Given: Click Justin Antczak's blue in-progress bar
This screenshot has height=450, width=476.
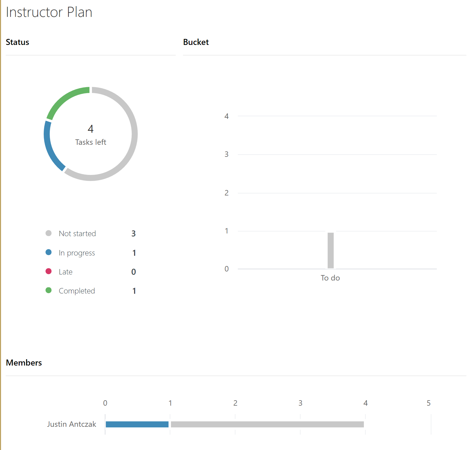Looking at the screenshot, I should coord(137,424).
